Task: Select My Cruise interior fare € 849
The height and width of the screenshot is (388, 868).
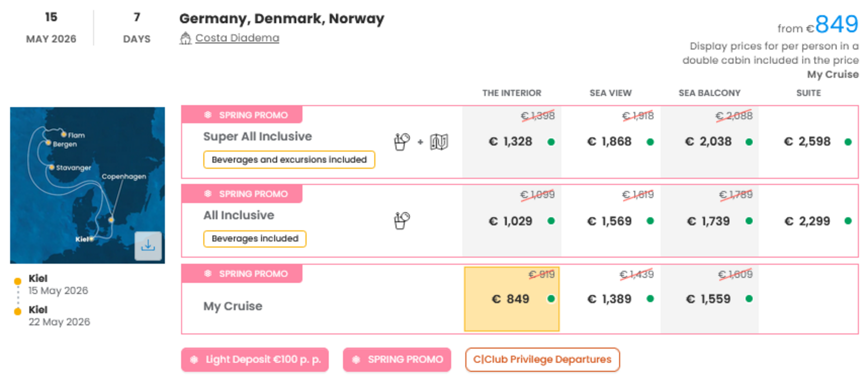Action: tap(511, 299)
